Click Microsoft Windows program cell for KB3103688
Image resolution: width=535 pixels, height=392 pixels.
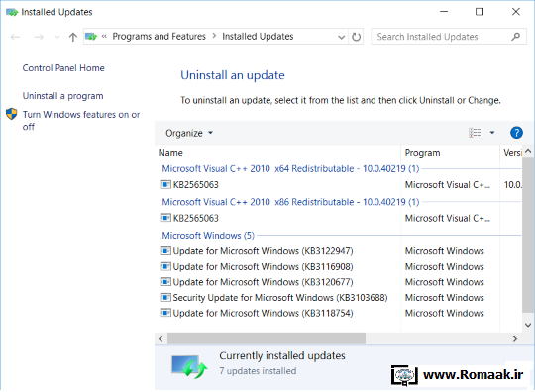pos(444,298)
